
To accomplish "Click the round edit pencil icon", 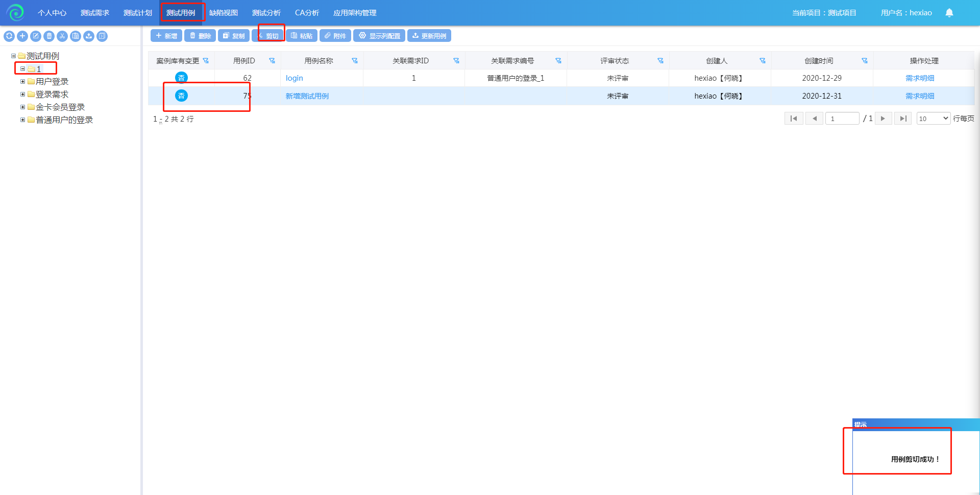I will coord(36,36).
